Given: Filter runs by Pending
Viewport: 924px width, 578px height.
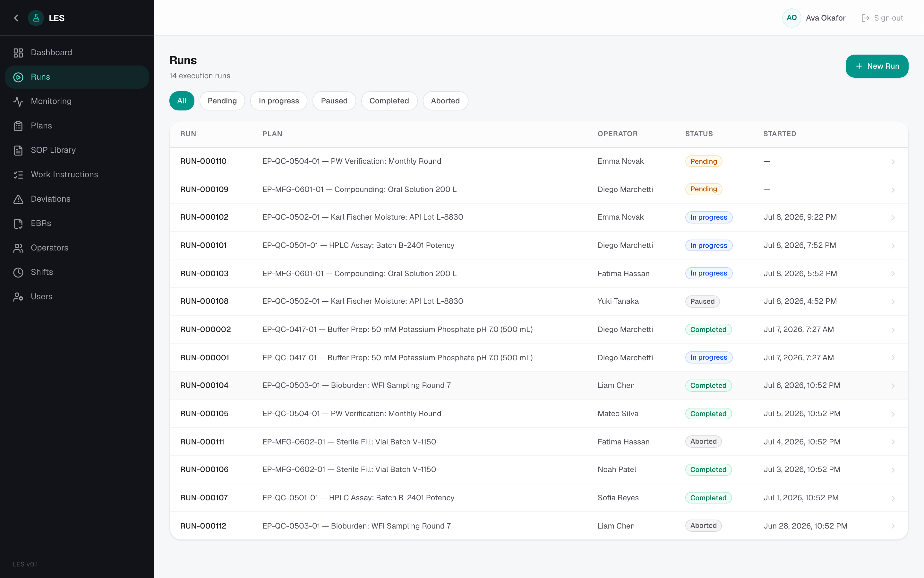Looking at the screenshot, I should [x=222, y=101].
